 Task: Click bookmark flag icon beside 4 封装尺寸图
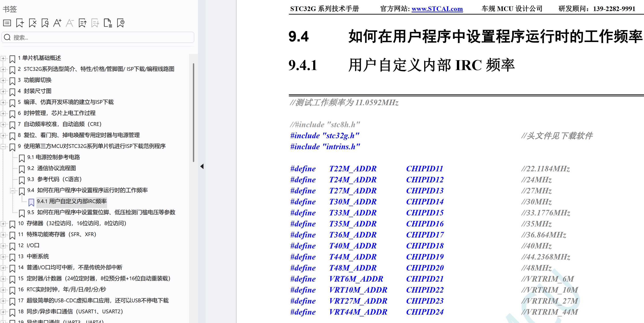pos(12,92)
